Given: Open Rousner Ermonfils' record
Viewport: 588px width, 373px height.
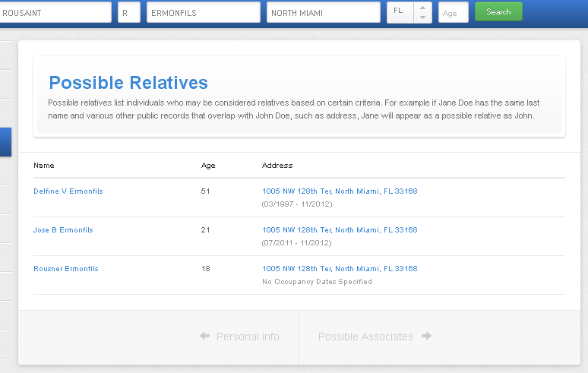Looking at the screenshot, I should pos(66,269).
